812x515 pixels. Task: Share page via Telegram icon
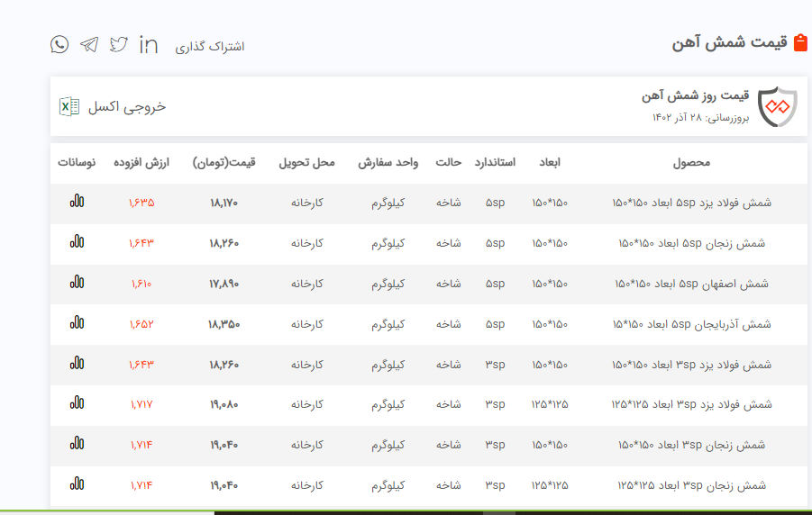pos(89,44)
